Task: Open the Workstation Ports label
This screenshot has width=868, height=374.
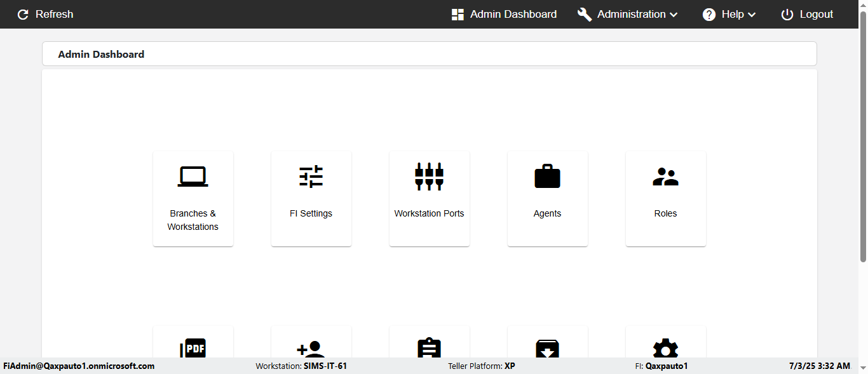Action: point(430,213)
